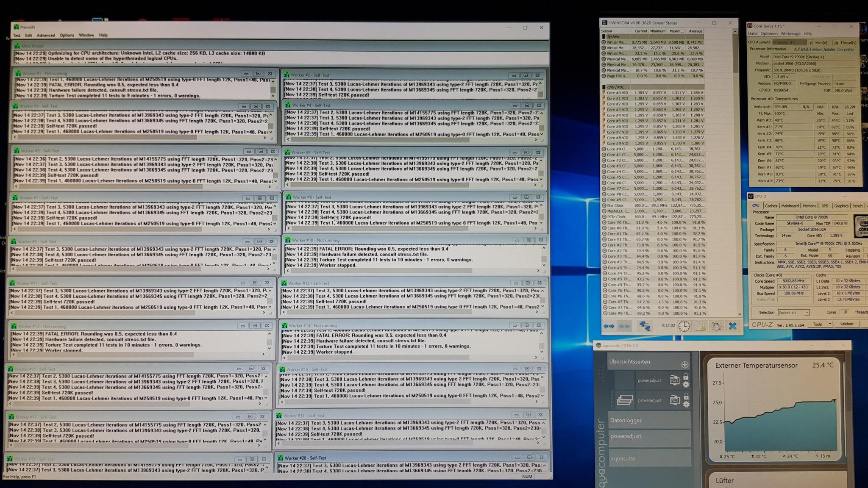Open the Advanced menu in Prime95
Screen dimensions: 868x488
[x=45, y=36]
